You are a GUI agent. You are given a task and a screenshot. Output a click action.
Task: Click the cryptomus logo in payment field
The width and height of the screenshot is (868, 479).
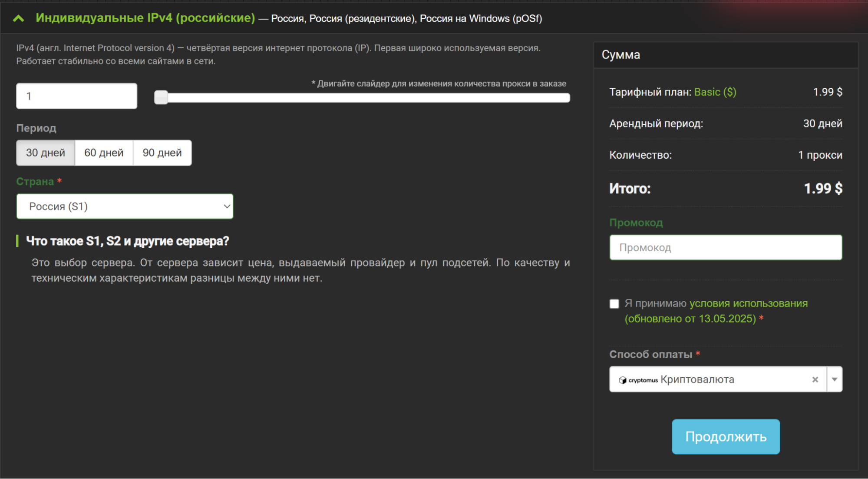coord(638,380)
